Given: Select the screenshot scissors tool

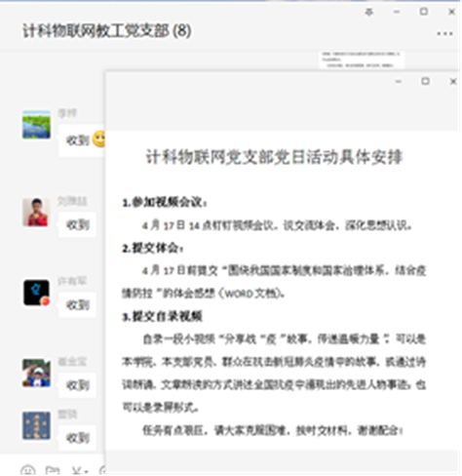Looking at the screenshot, I should point(77,471).
